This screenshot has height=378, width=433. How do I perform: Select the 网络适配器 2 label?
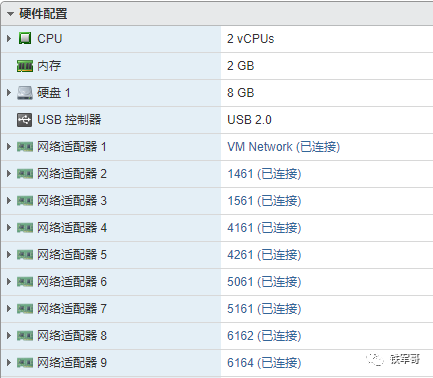(x=72, y=174)
